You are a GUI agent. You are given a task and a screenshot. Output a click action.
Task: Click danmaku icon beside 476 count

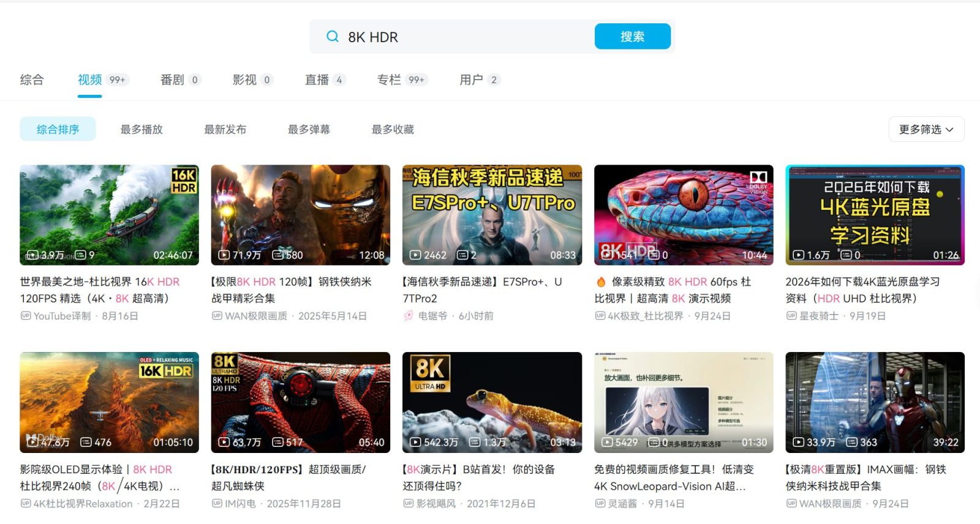pyautogui.click(x=86, y=442)
